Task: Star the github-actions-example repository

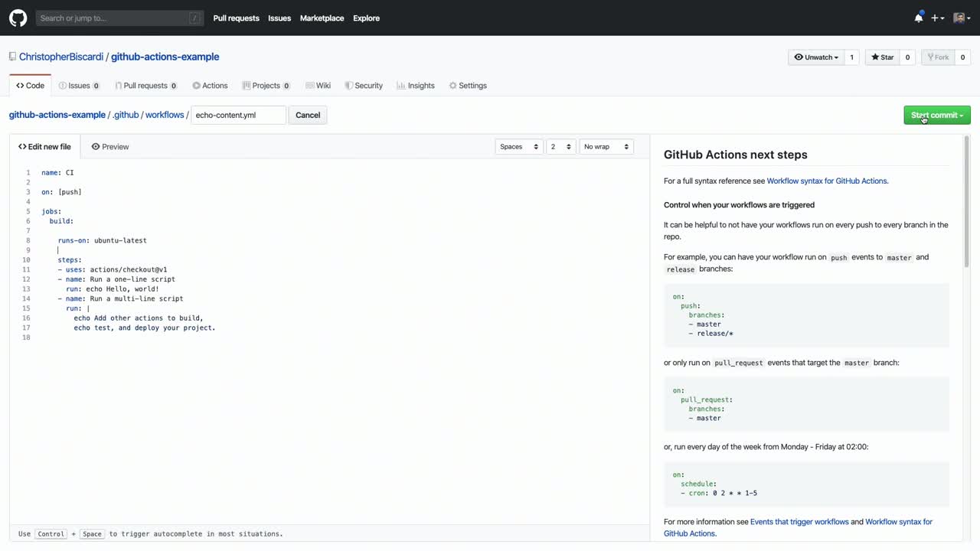Action: (882, 57)
